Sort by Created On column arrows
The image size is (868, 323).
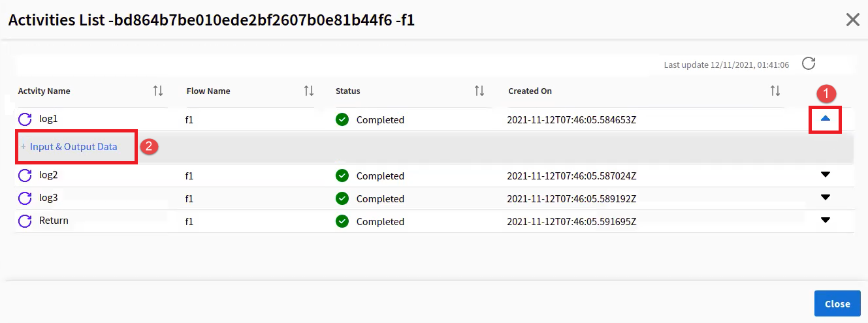pos(775,91)
